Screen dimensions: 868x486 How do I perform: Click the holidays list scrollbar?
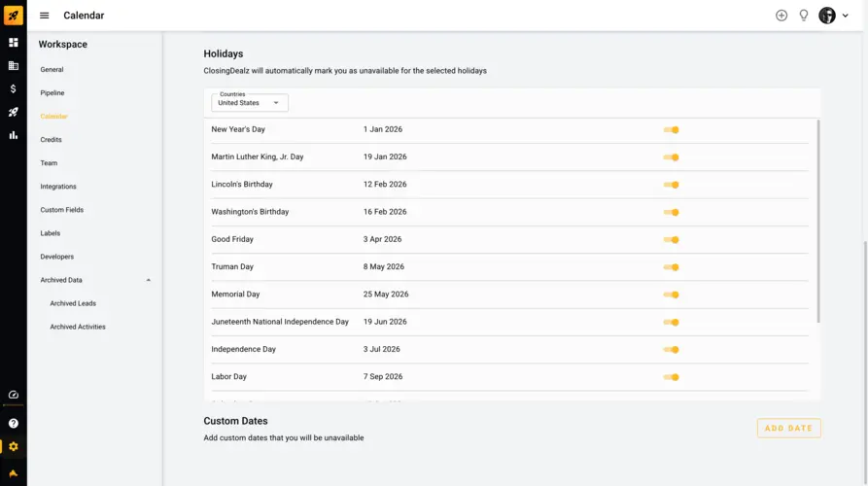click(x=818, y=221)
